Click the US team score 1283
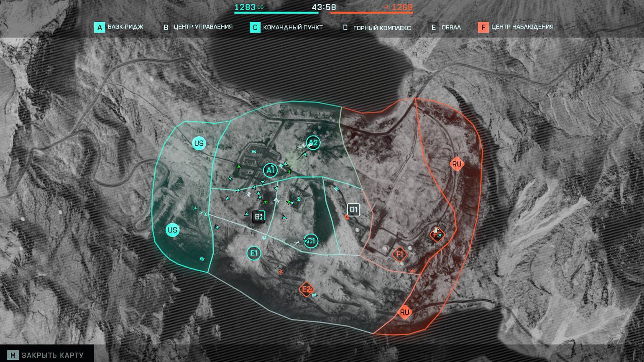 click(x=245, y=7)
